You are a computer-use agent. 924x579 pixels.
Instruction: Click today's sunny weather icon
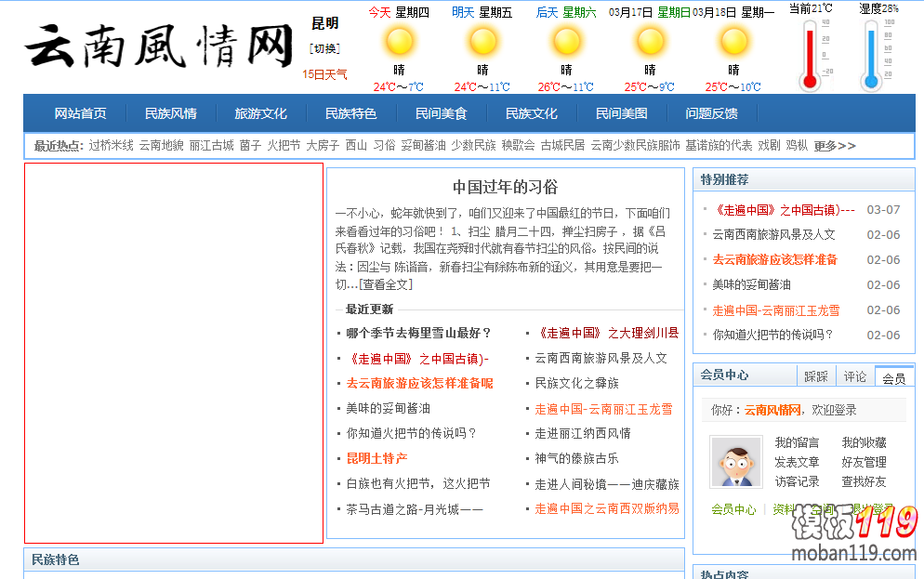[400, 42]
